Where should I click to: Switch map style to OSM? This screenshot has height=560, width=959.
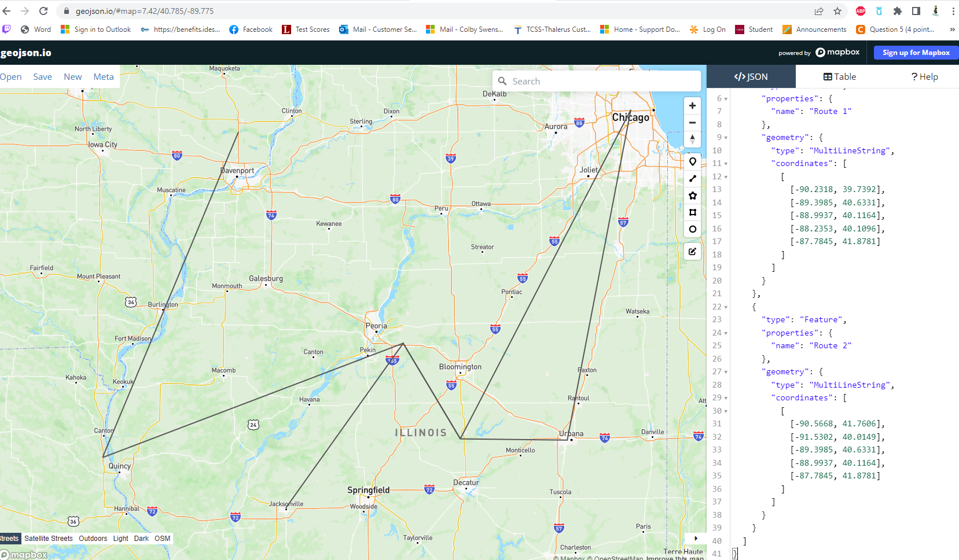point(163,539)
